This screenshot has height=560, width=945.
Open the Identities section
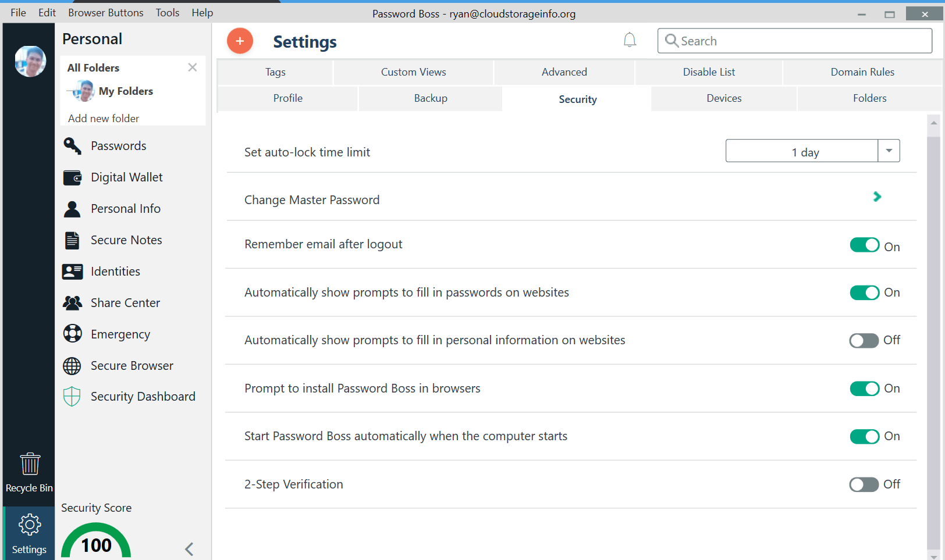point(115,271)
